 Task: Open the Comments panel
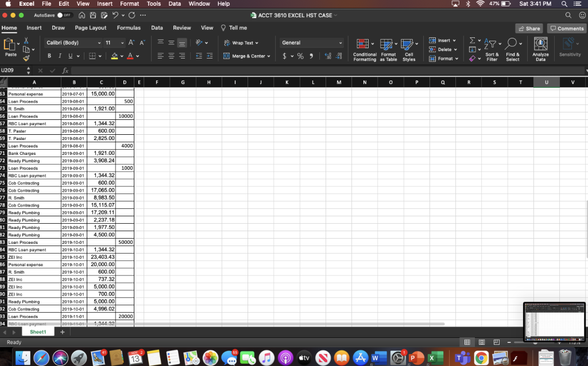tap(567, 28)
